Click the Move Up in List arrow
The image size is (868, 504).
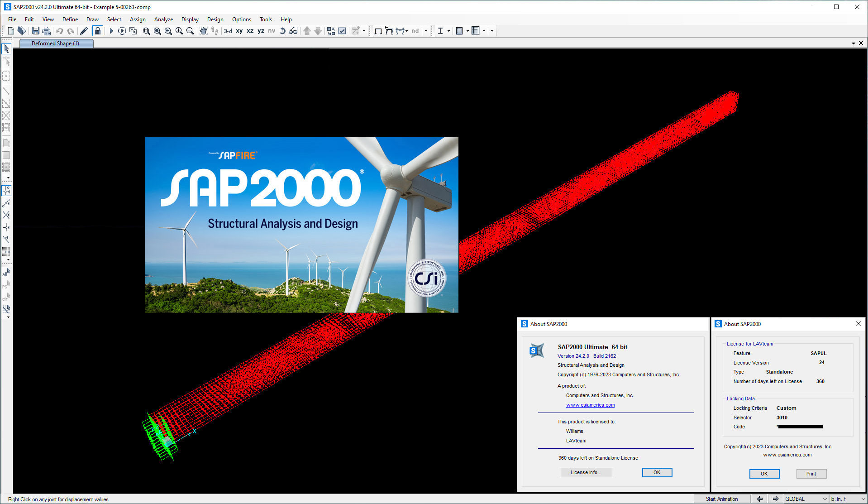tap(307, 31)
